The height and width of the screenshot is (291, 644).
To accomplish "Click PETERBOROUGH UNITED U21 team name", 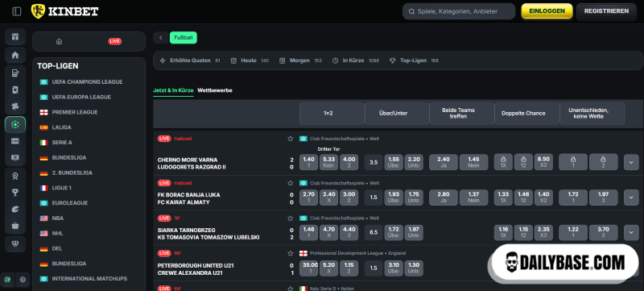I will click(196, 266).
